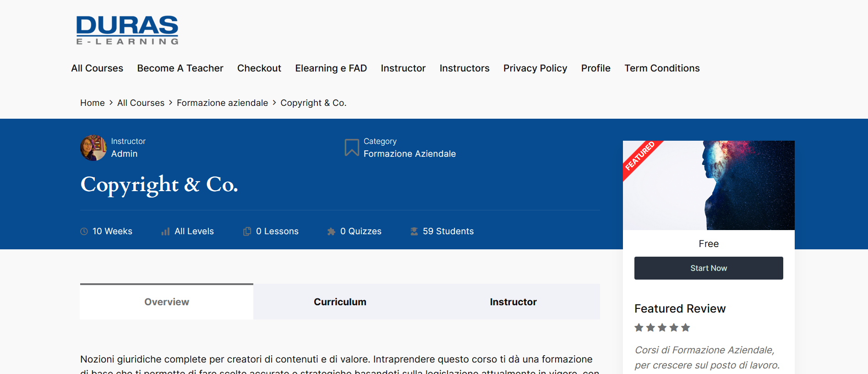Screen dimensions: 868x374
Task: Switch to the Instructor tab
Action: click(x=513, y=302)
